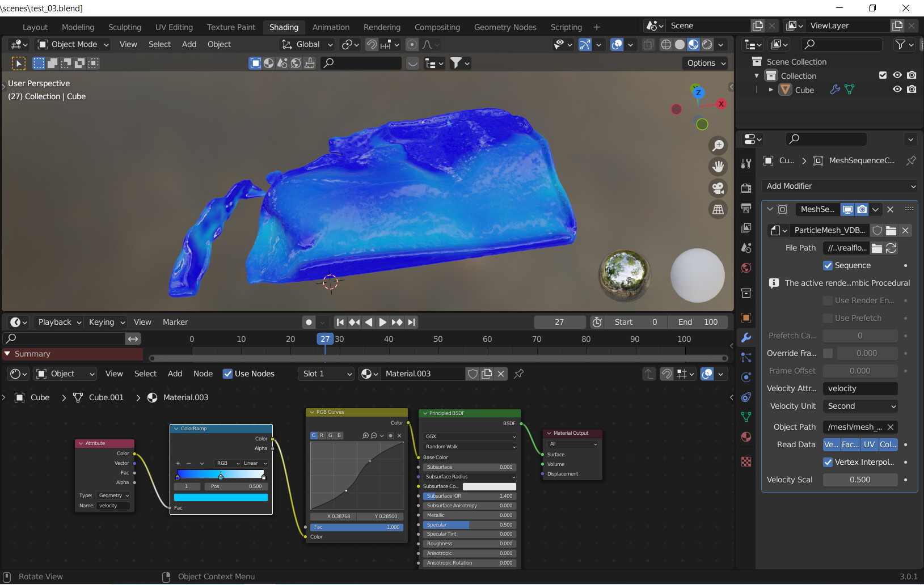
Task: Open Output properties tab
Action: [x=746, y=208]
